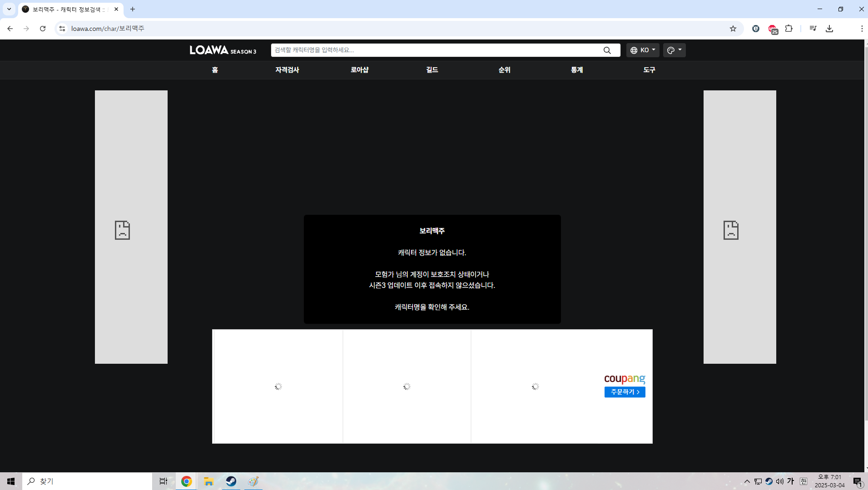Viewport: 868px width, 490px height.
Task: Click the LOAWA Season 3 logo
Action: point(223,50)
